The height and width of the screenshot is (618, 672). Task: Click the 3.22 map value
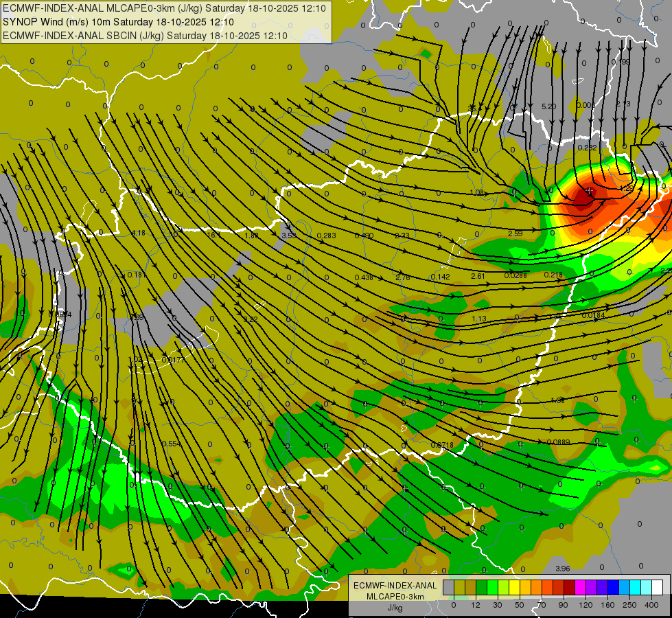[x=251, y=319]
